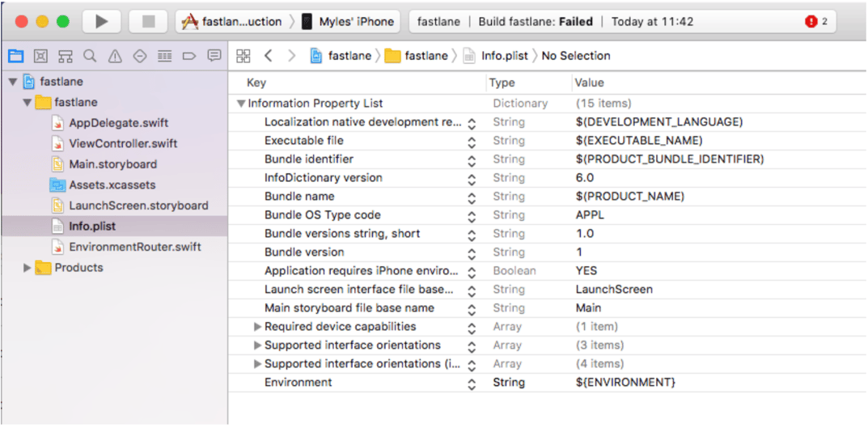Stop the running task with the Stop button
Viewport: 868px width, 428px height.
(x=148, y=22)
